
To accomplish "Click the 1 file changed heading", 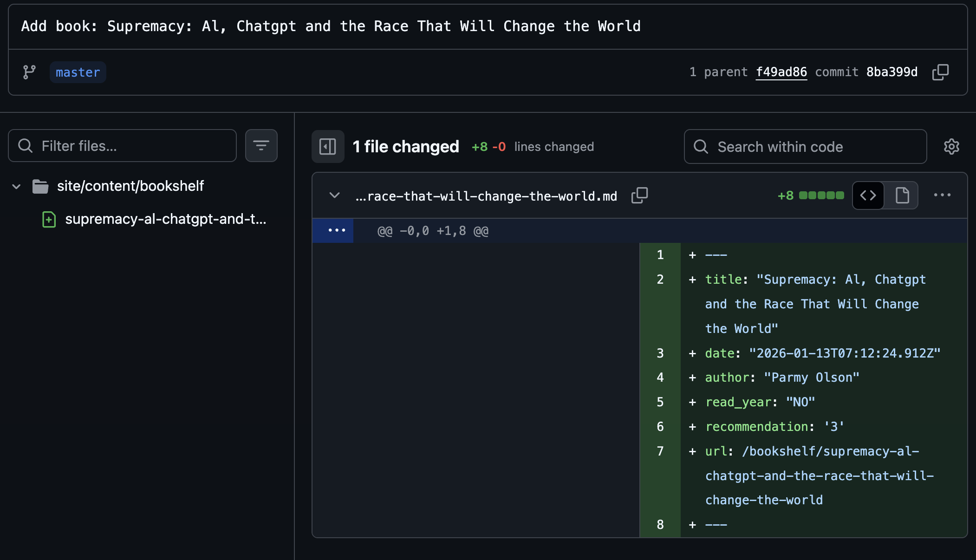I will point(405,146).
